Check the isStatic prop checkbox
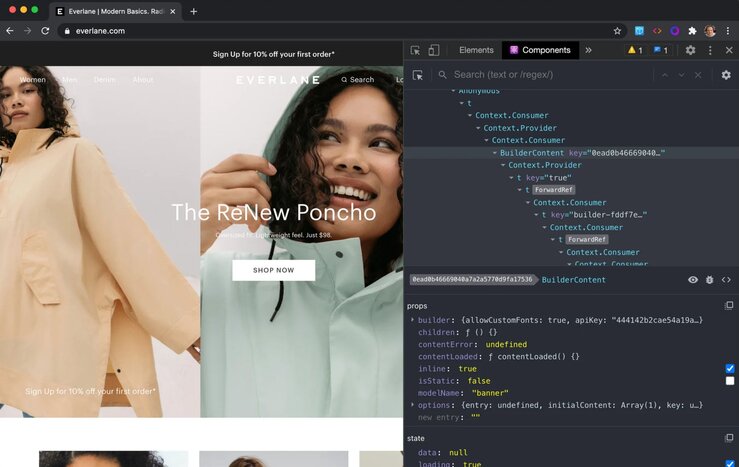Viewport: 739px width, 467px height. (730, 381)
